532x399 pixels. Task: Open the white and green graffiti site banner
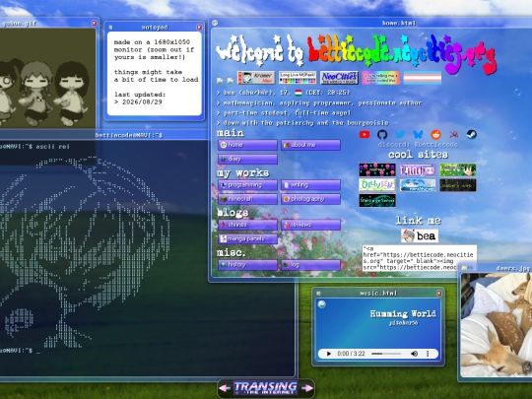point(377,185)
